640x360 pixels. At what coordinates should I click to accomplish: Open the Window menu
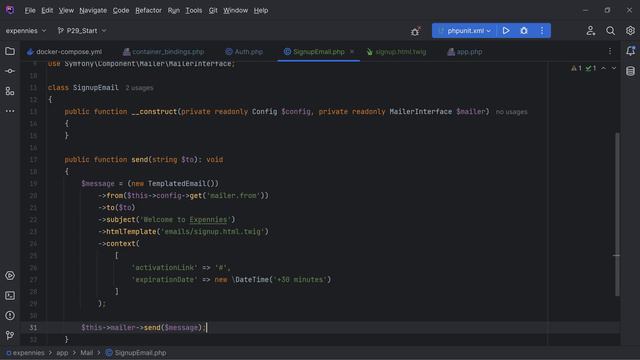pyautogui.click(x=235, y=10)
